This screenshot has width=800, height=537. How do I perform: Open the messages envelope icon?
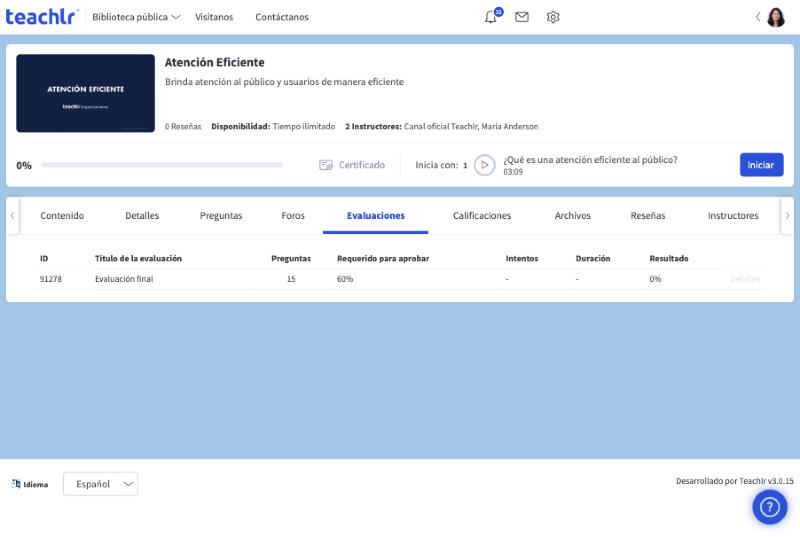pos(521,17)
